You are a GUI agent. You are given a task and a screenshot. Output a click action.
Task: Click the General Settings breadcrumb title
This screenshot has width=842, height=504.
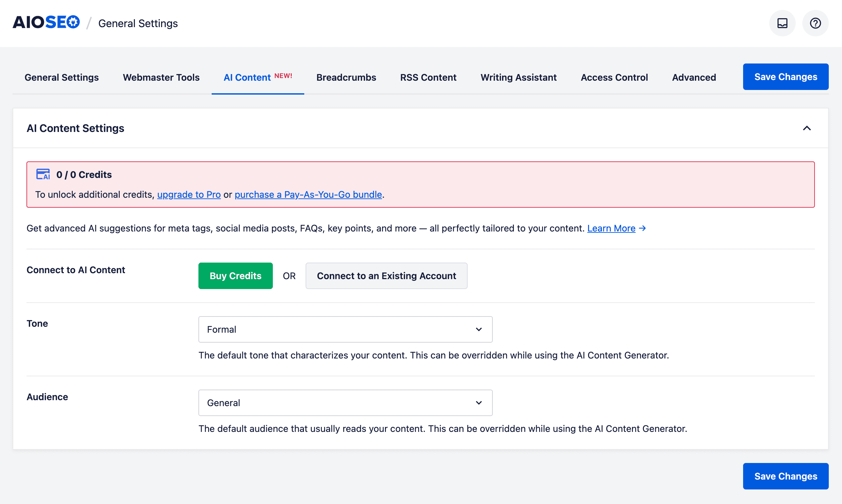point(138,23)
